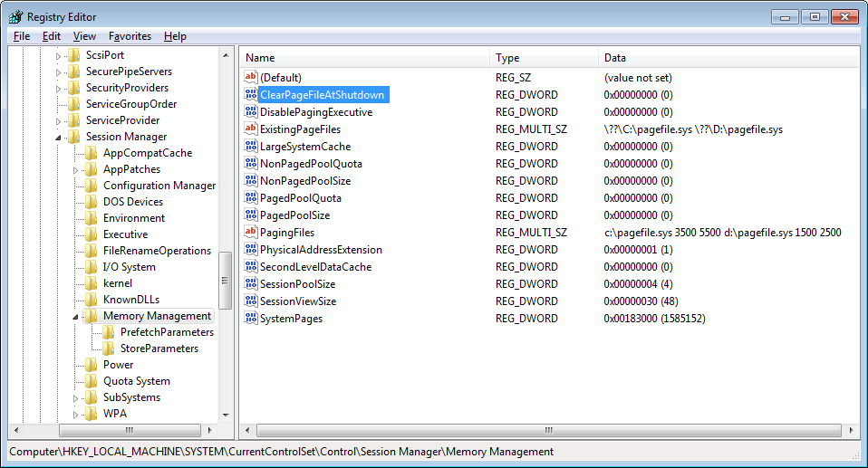Expand the ServiceProvider node

point(58,121)
